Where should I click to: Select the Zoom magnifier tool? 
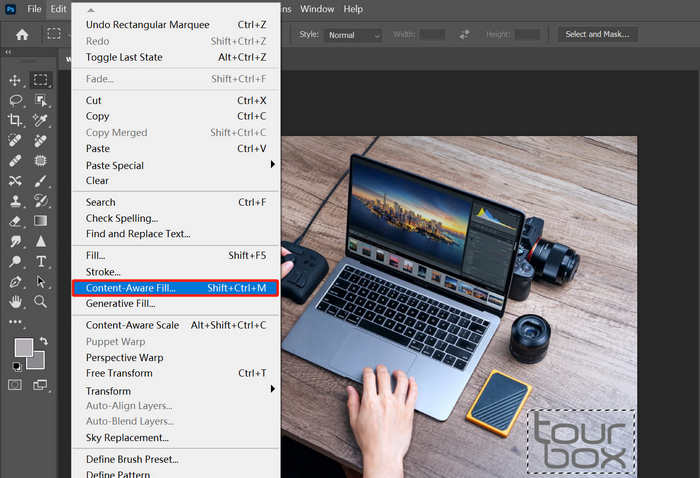pyautogui.click(x=41, y=302)
